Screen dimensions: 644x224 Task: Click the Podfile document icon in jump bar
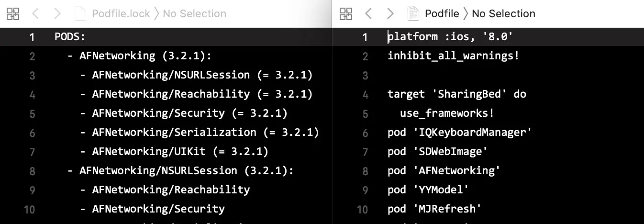pos(413,13)
